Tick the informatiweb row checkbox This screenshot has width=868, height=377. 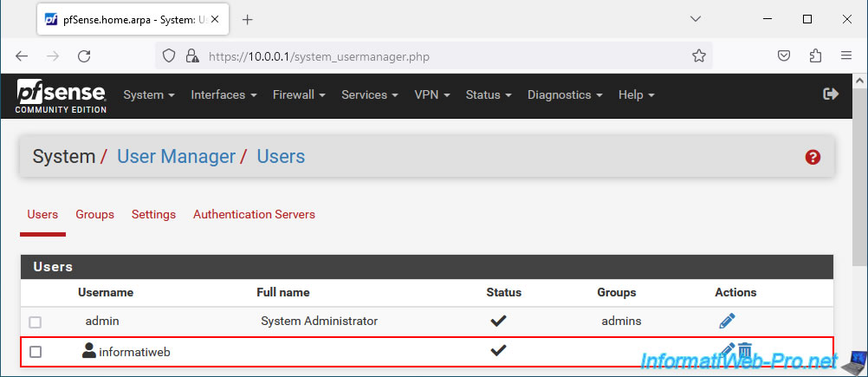36,352
